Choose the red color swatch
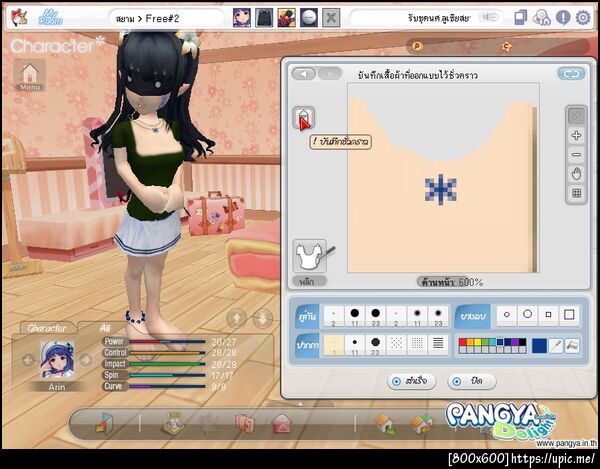 pyautogui.click(x=463, y=342)
